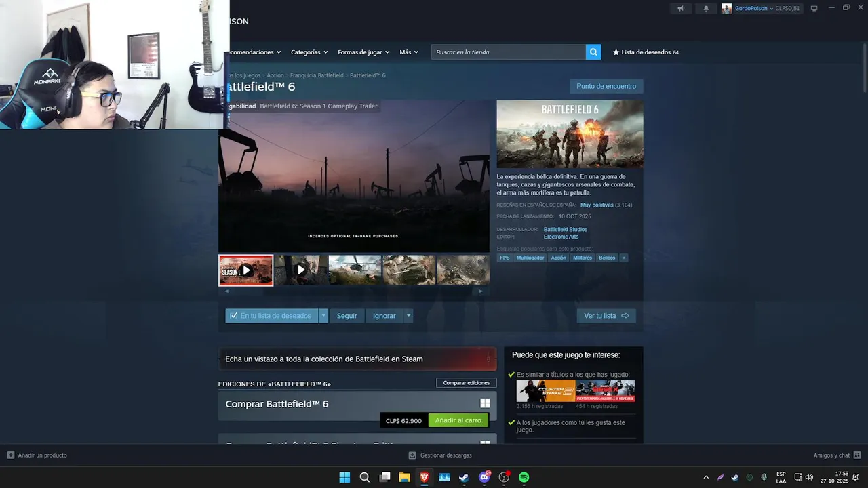Open 'Muy positivas' reviews link

[597, 205]
